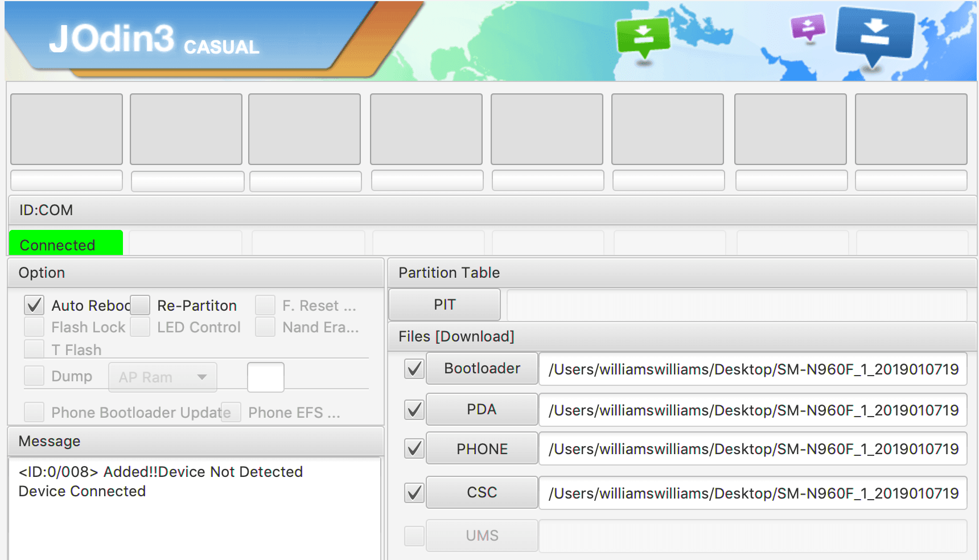The height and width of the screenshot is (560, 979).
Task: Click the PIT button
Action: coord(445,304)
